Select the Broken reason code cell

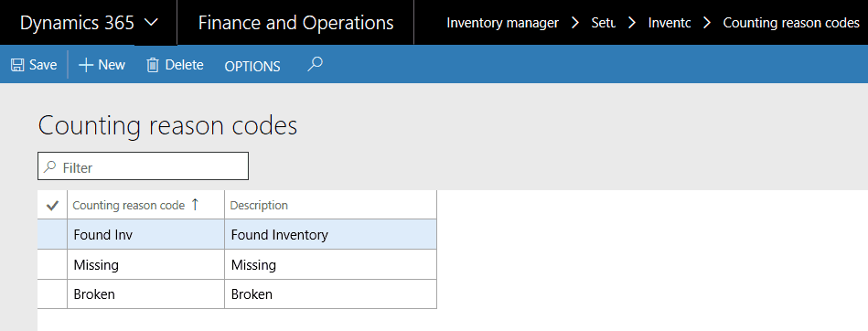point(145,294)
